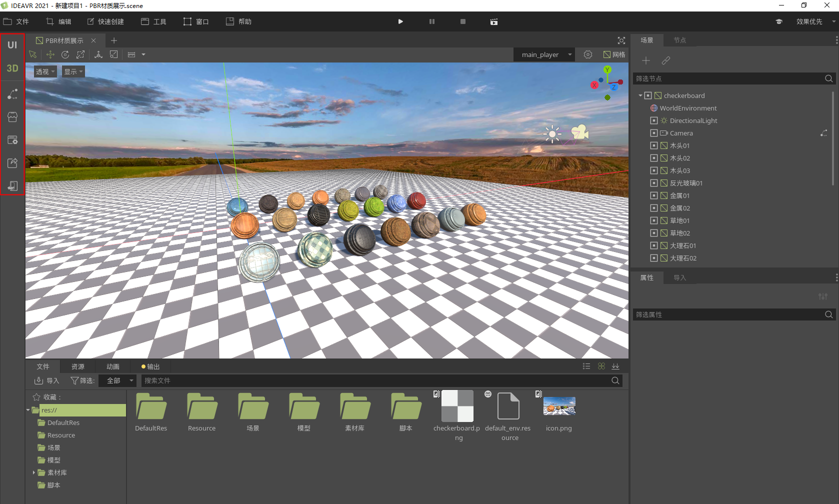Click the viewport fullscreen focus icon
This screenshot has width=839, height=504.
(621, 40)
